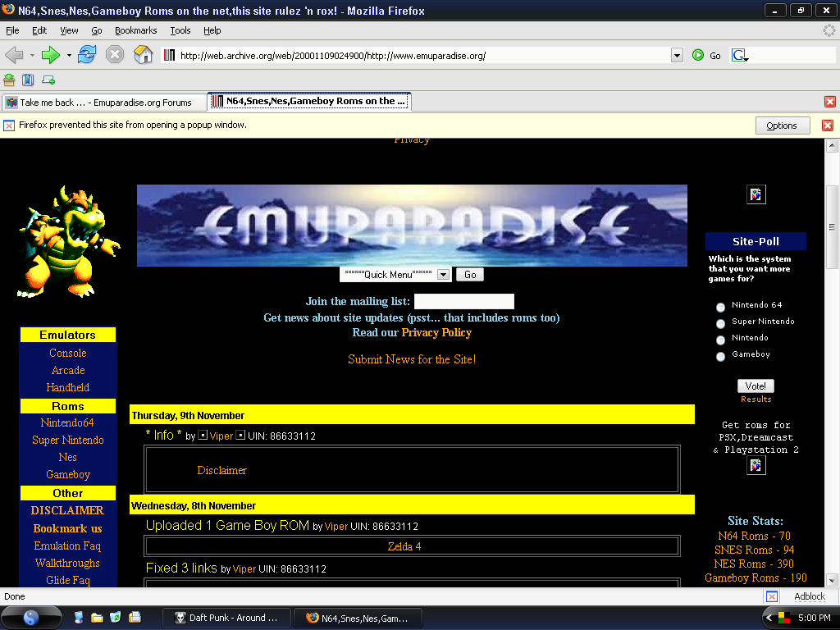Screen dimensions: 840x630
Task: Click the icon before Viper's name
Action: (203, 435)
